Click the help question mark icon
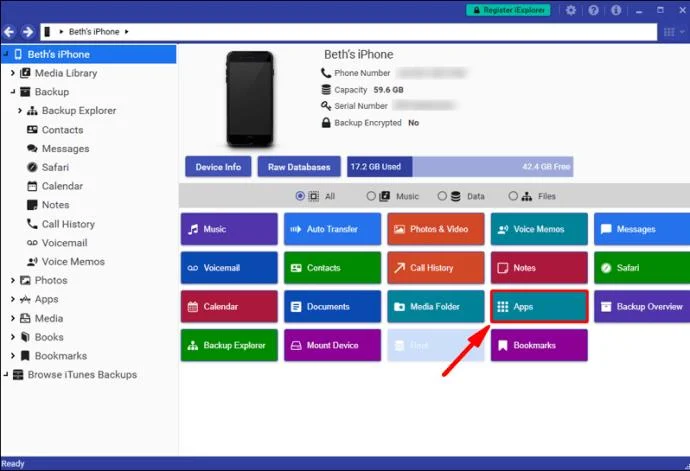 click(593, 10)
